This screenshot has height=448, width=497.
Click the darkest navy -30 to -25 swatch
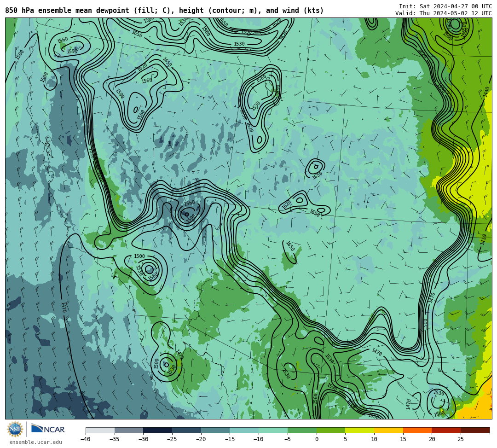point(158,430)
